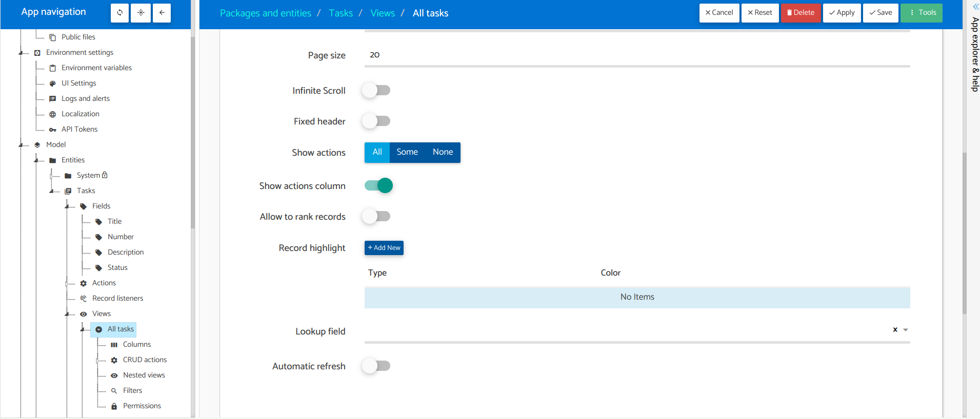Image resolution: width=980 pixels, height=419 pixels.
Task: Turn on the Fixed header switch
Action: click(x=376, y=121)
